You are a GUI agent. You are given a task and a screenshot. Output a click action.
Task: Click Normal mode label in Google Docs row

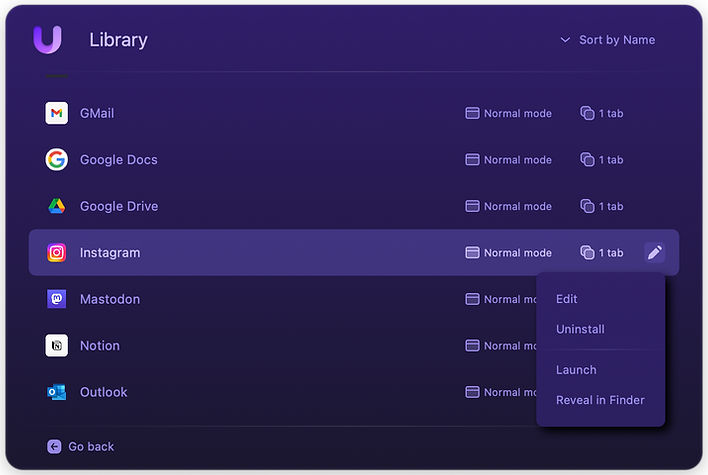click(x=518, y=160)
